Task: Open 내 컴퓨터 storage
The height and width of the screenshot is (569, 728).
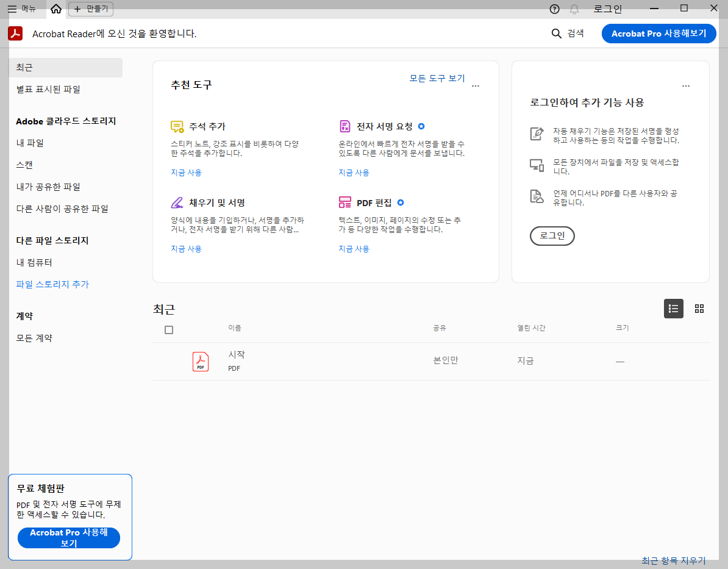Action: click(34, 262)
